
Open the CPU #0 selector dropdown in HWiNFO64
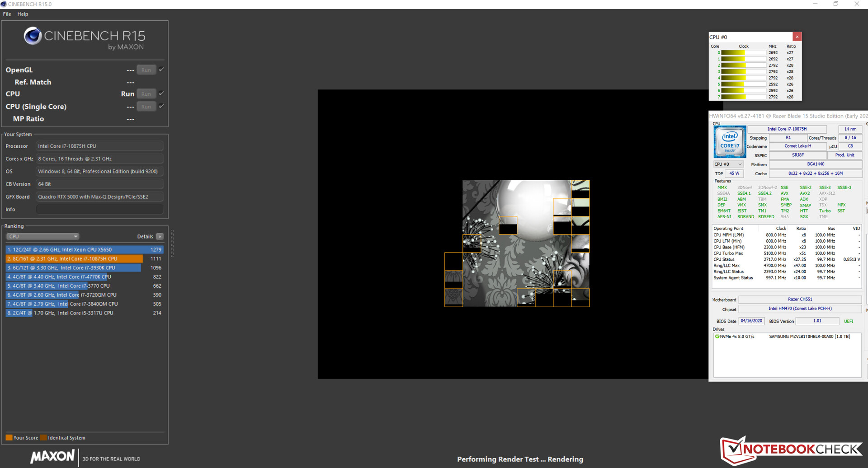click(728, 164)
